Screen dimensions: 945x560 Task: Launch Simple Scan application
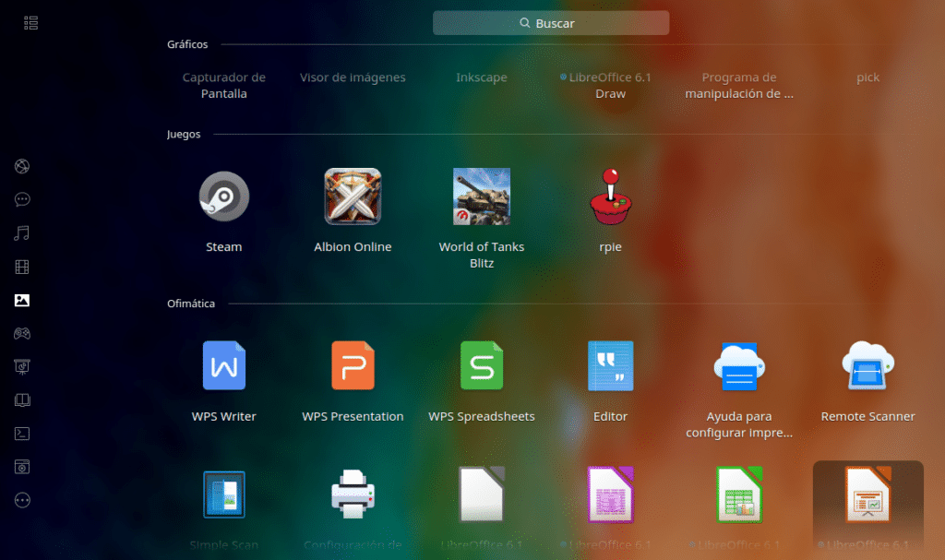click(x=223, y=495)
